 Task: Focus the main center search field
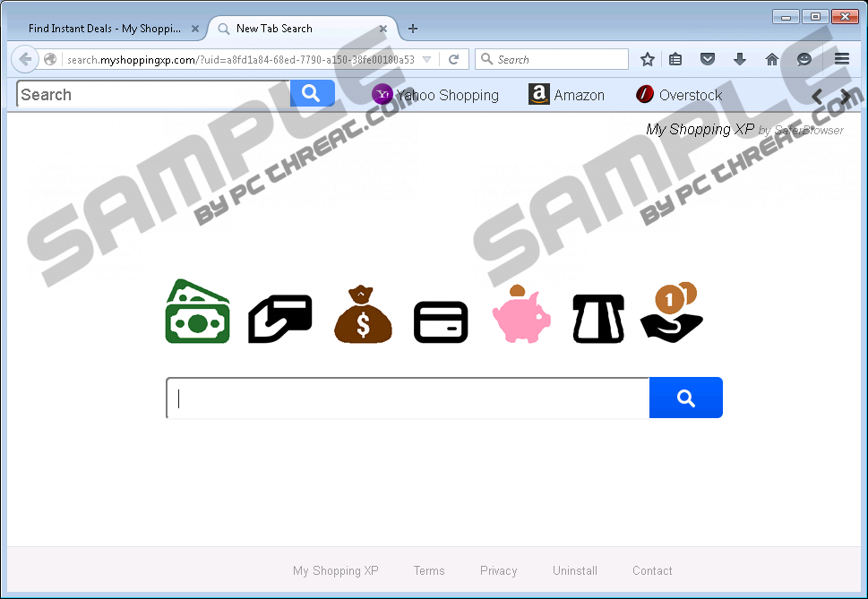pyautogui.click(x=408, y=398)
